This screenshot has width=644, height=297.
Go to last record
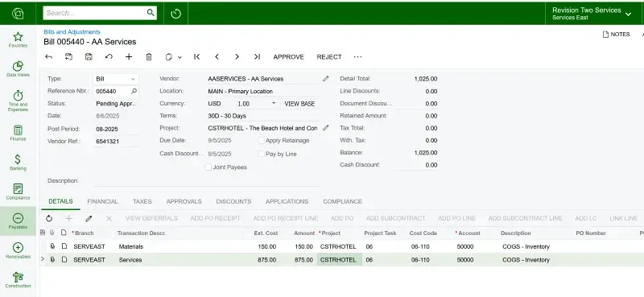(257, 56)
